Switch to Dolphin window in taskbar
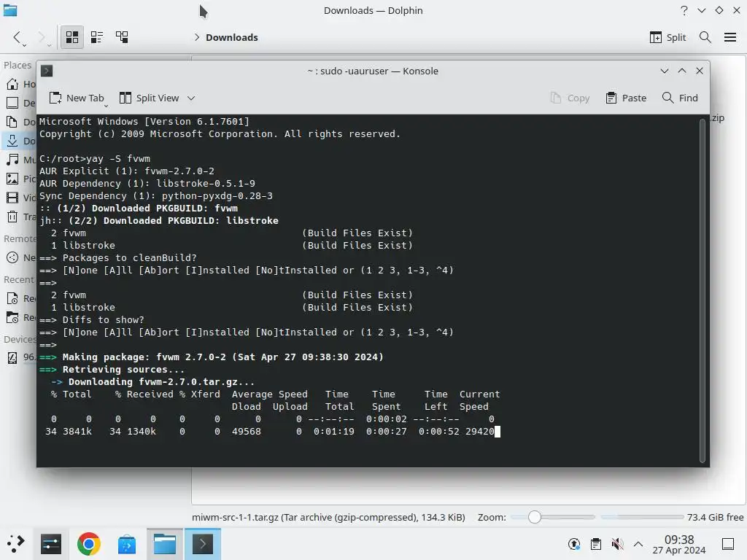This screenshot has width=747, height=560. (165, 544)
